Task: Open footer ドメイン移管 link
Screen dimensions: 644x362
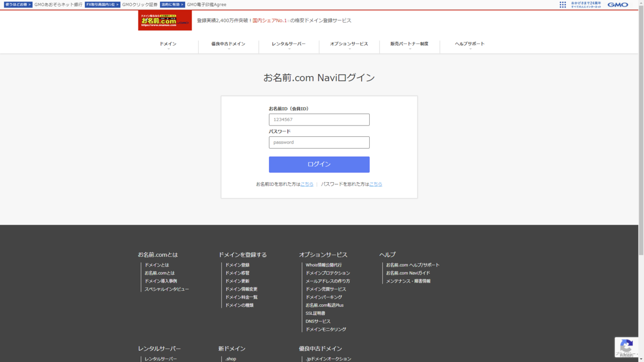Action: coord(237,273)
